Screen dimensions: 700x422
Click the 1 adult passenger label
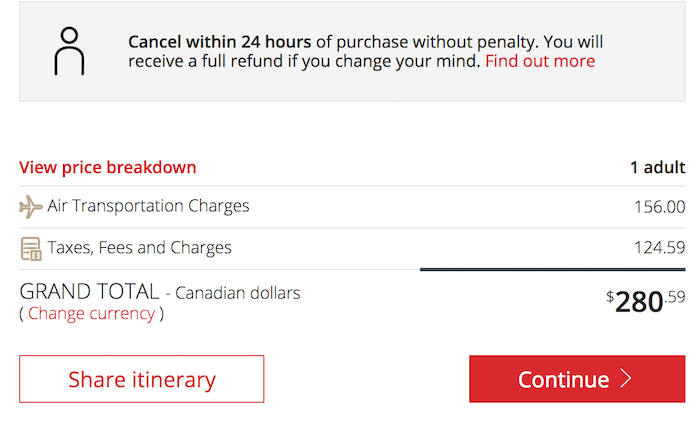pos(658,167)
